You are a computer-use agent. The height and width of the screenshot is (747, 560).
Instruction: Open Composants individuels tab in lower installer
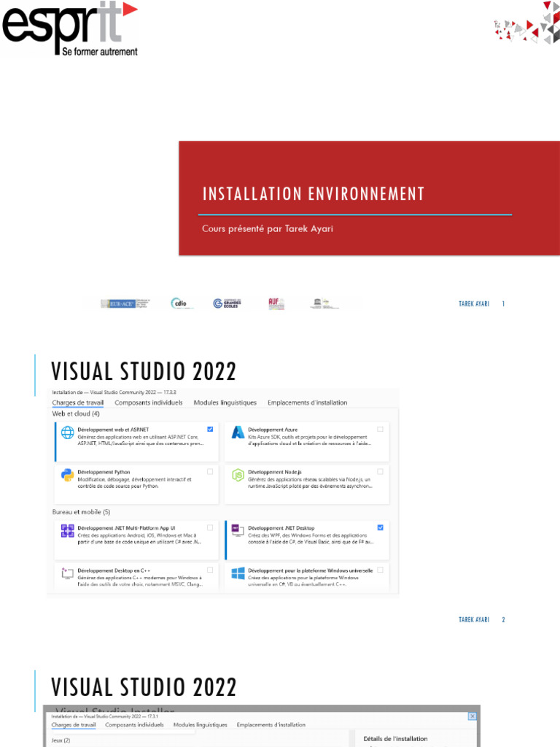click(x=134, y=724)
